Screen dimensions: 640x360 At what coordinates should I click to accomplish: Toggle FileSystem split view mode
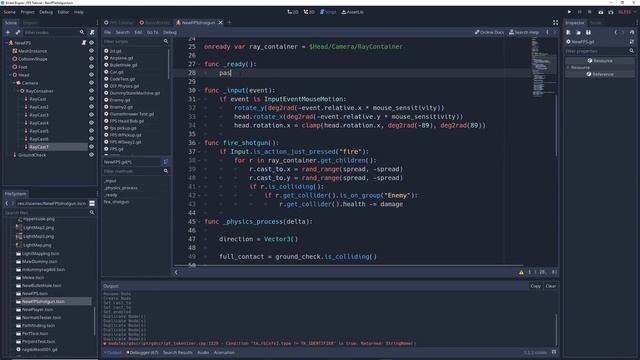pos(92,203)
